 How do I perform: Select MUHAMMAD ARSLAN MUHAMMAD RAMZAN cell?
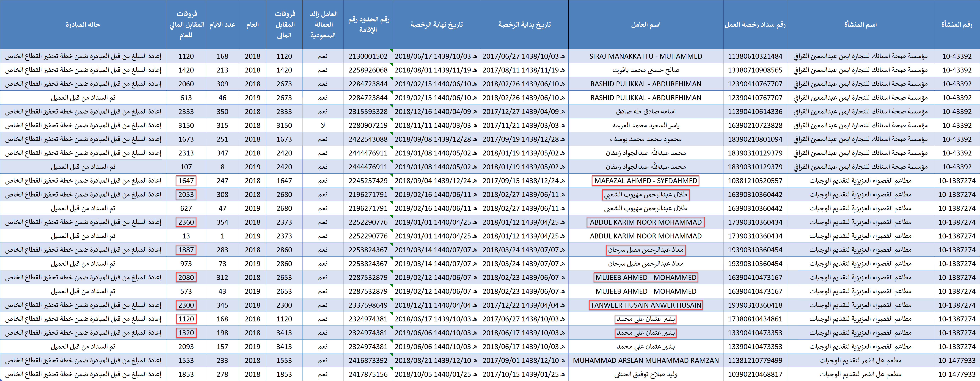tap(646, 360)
